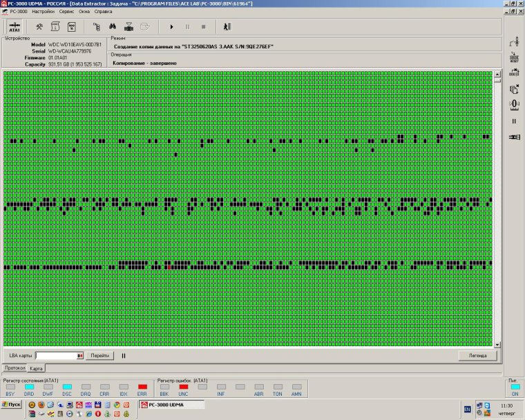The width and height of the screenshot is (525, 420).
Task: Switch to the Карта tab
Action: [36, 368]
